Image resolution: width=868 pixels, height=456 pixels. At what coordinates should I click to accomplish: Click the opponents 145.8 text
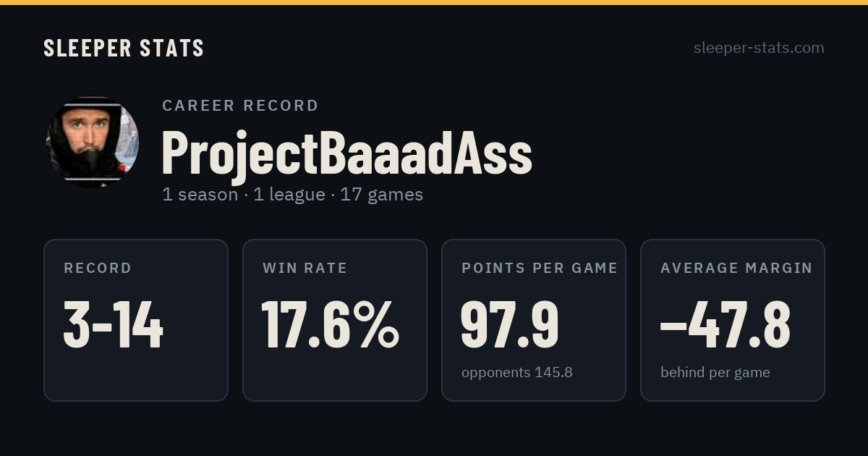(517, 373)
